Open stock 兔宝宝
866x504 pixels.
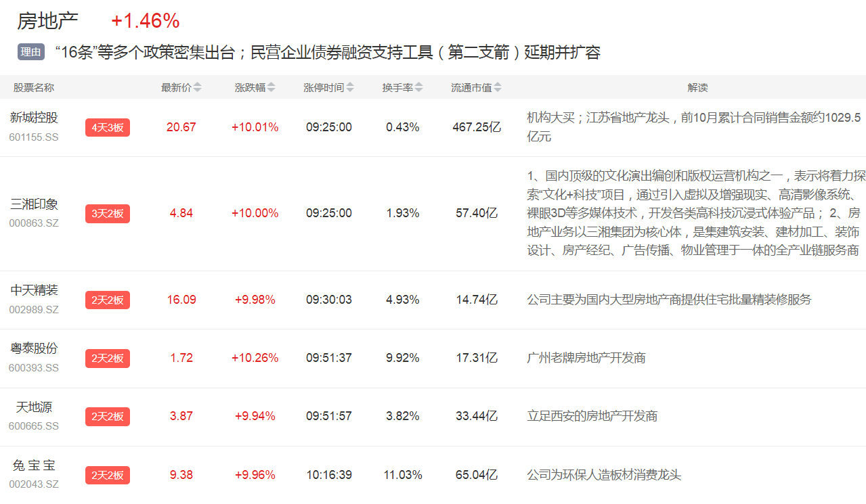[x=34, y=465]
